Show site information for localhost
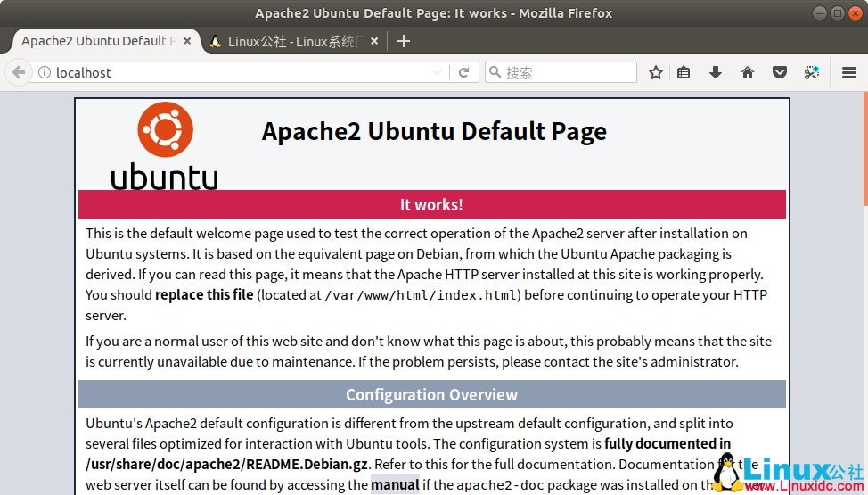 coord(45,72)
